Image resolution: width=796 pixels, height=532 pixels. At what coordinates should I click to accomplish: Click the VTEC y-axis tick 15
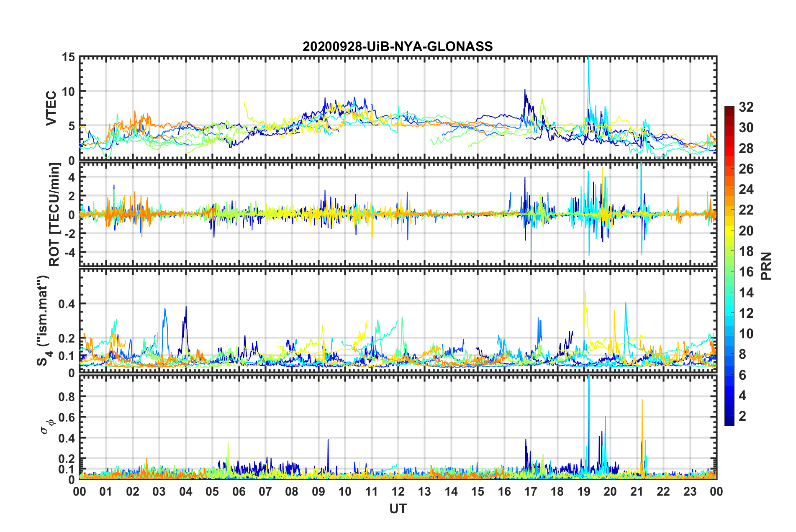[68, 57]
